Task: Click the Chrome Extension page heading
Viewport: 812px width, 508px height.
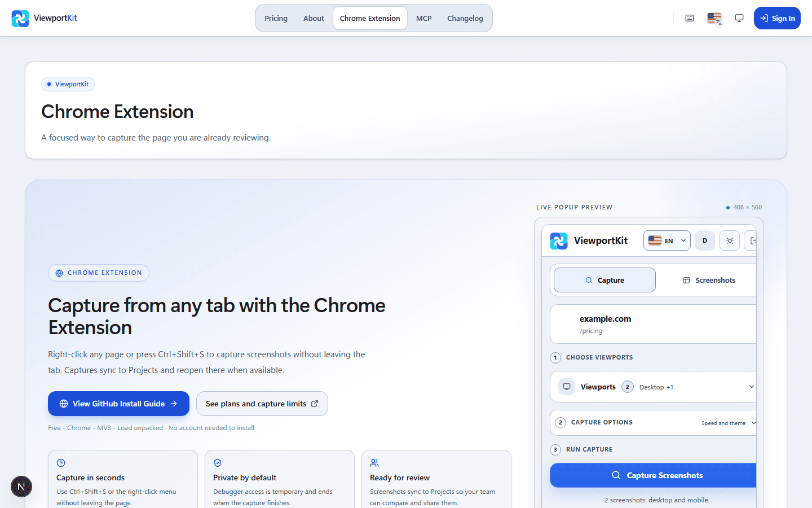Action: [117, 112]
